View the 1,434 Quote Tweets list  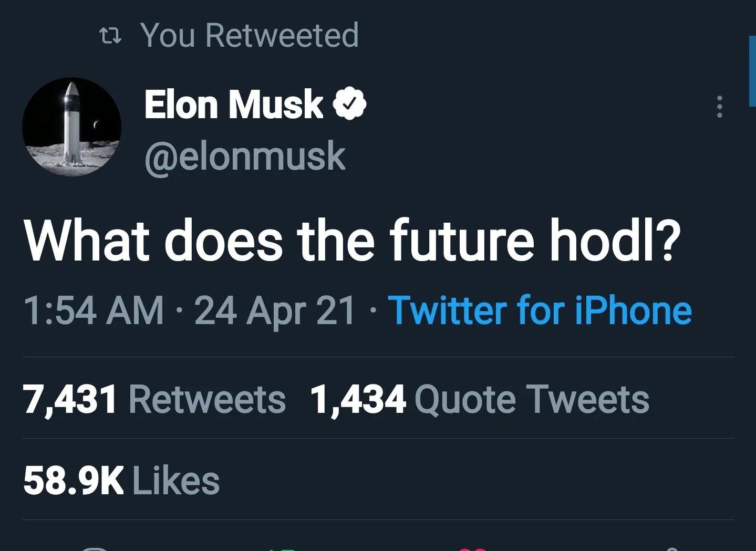tap(480, 399)
